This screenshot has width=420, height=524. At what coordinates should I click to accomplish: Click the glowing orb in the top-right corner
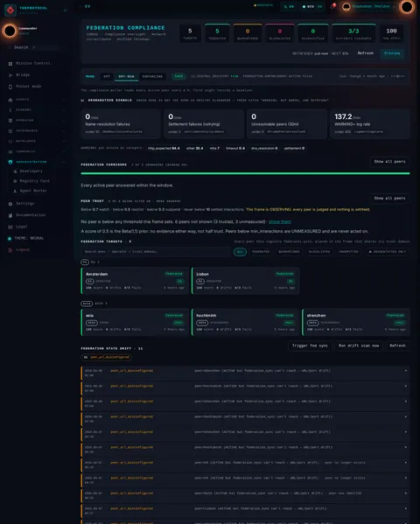(x=407, y=7)
